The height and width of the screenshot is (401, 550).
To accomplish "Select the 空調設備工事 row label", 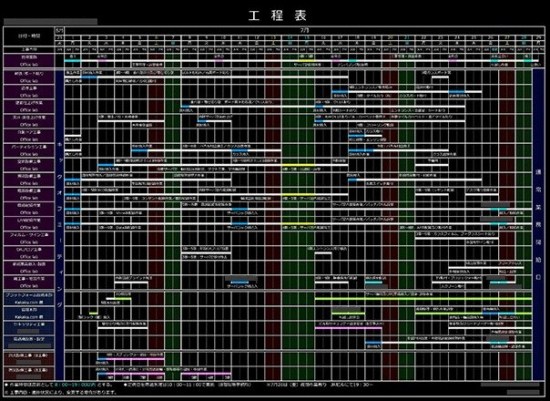I will [29, 162].
